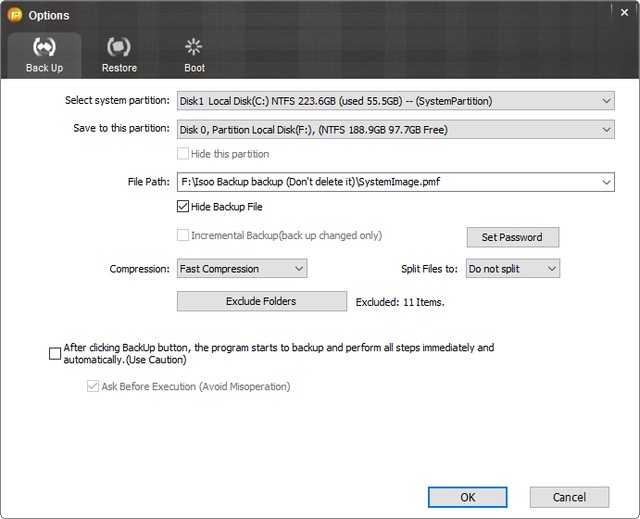Switch to the Boot tab

point(194,55)
